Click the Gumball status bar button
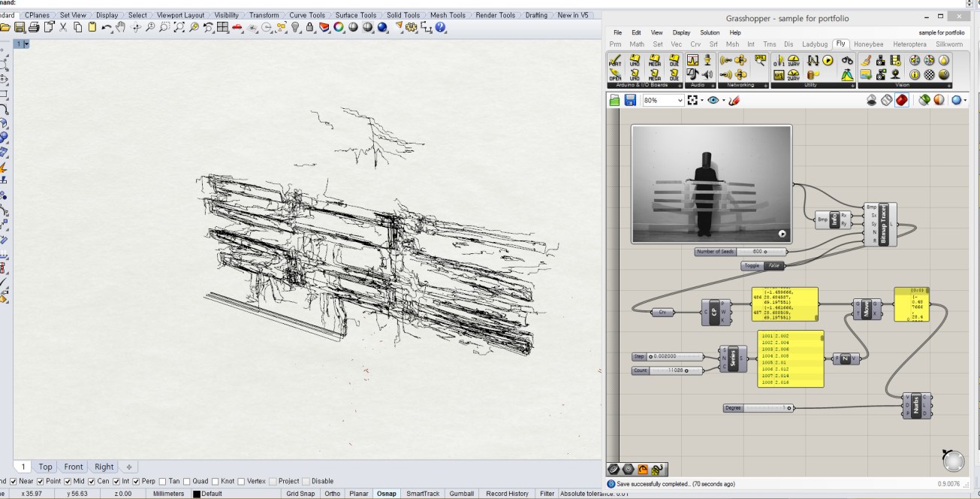 [462, 494]
